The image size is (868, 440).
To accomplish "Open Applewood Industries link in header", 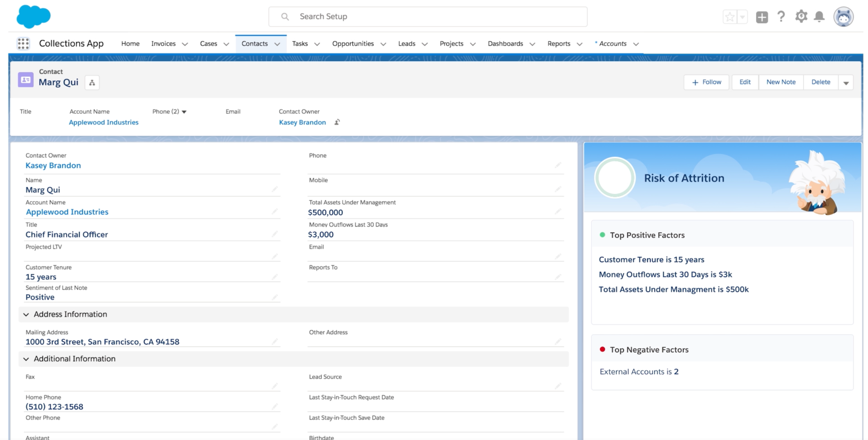I will 103,122.
